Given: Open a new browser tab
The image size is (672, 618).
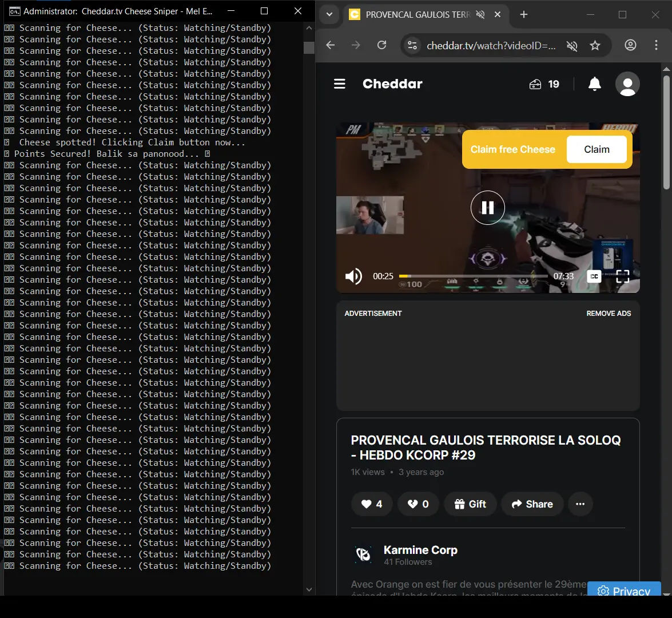Looking at the screenshot, I should [524, 14].
